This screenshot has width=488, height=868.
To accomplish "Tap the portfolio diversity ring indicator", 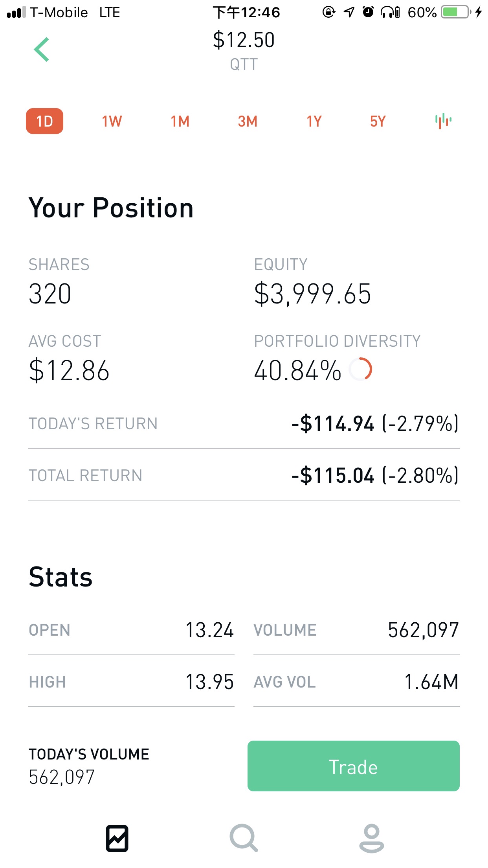I will [361, 370].
